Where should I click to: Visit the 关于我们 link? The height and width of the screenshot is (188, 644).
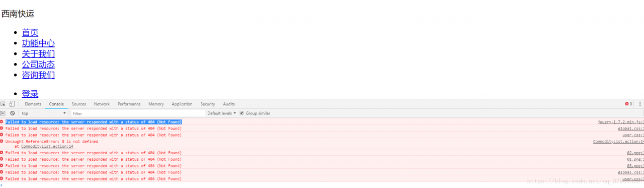pyautogui.click(x=38, y=53)
